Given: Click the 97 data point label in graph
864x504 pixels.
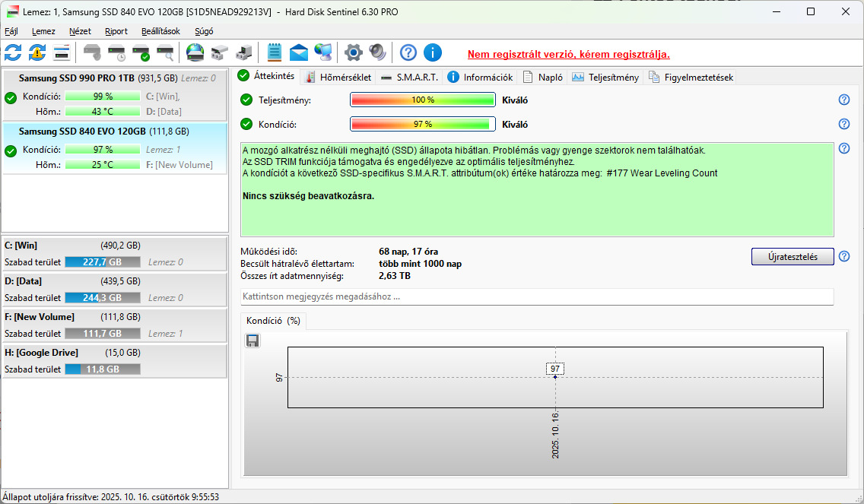Looking at the screenshot, I should tap(555, 369).
